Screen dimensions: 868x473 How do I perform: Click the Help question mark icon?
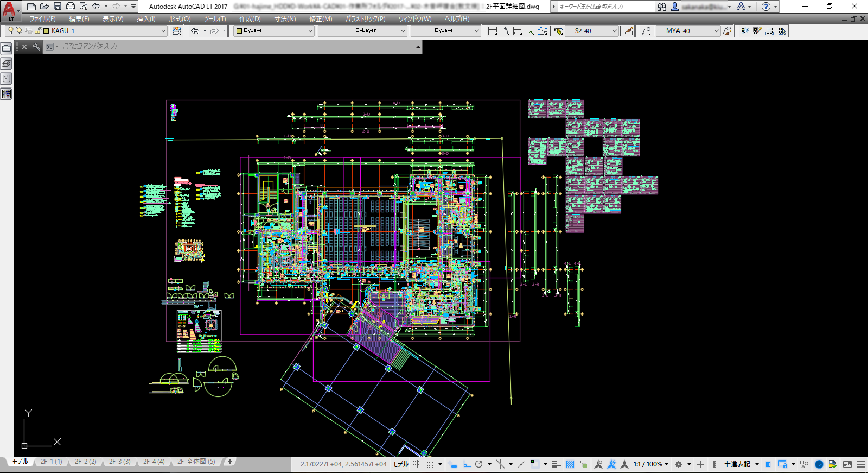click(766, 7)
